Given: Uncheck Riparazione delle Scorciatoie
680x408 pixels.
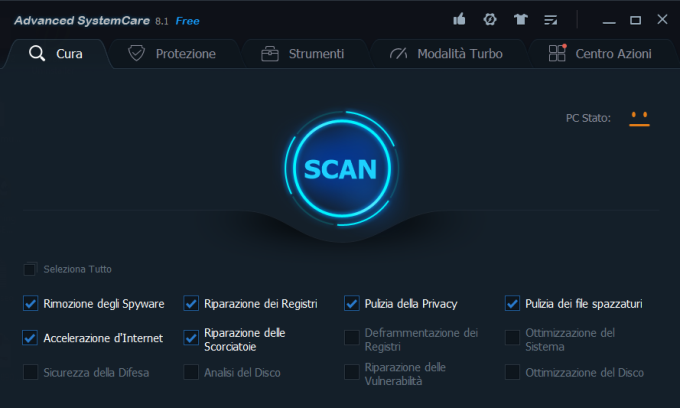Looking at the screenshot, I should (191, 338).
